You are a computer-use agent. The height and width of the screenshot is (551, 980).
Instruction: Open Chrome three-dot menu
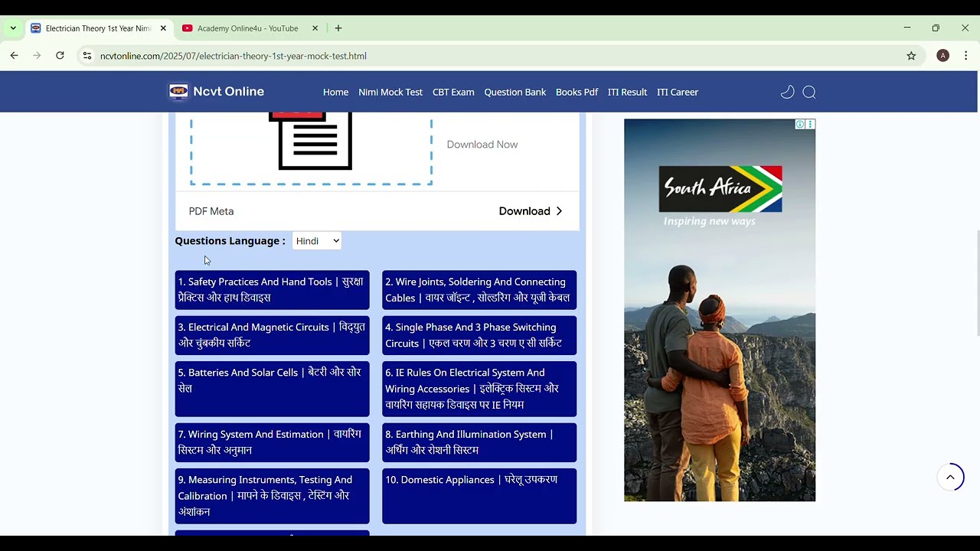click(966, 56)
